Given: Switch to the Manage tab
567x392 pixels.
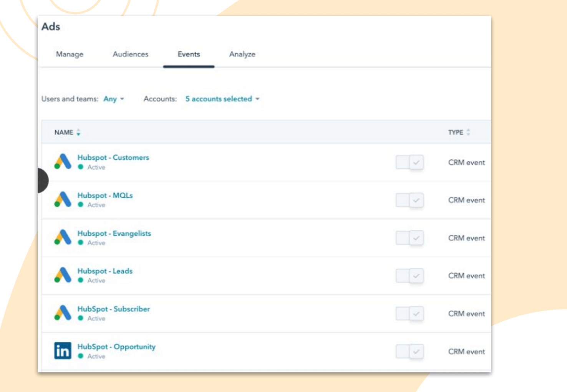Looking at the screenshot, I should (x=70, y=54).
